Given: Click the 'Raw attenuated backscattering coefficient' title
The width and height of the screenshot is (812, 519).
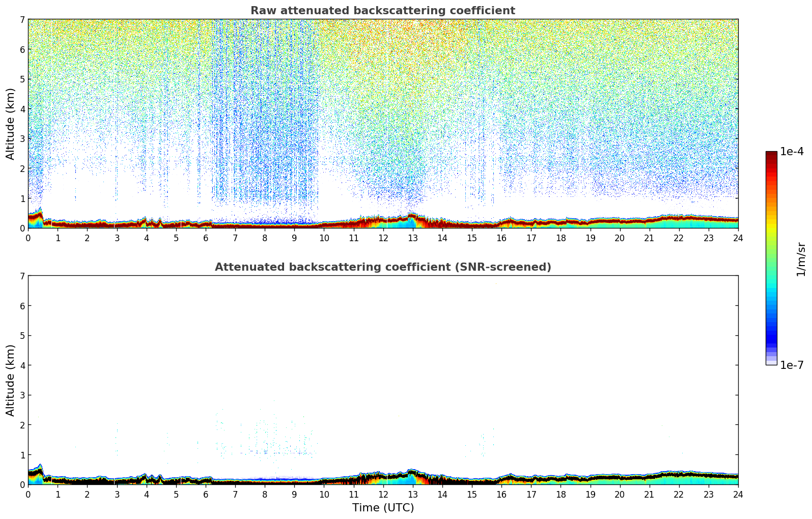Looking at the screenshot, I should pyautogui.click(x=382, y=11).
